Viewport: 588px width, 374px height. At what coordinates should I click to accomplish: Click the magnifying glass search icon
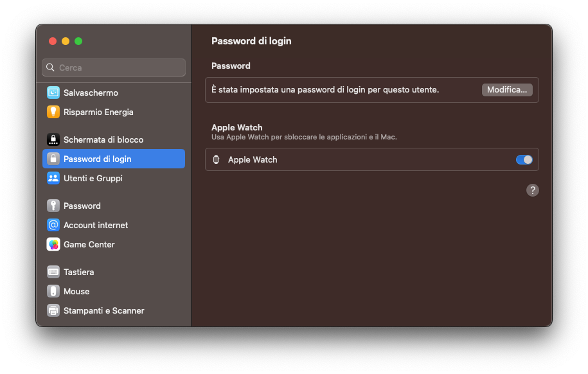pyautogui.click(x=50, y=67)
